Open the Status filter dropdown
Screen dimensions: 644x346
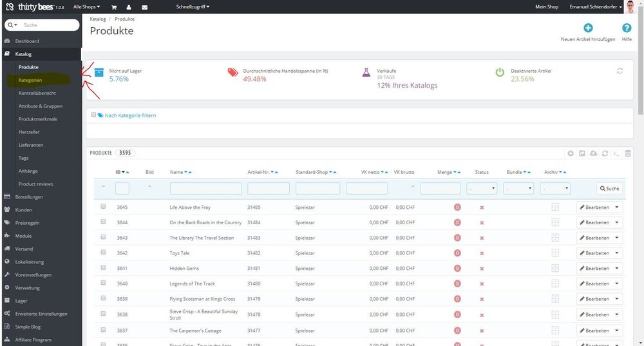482,188
